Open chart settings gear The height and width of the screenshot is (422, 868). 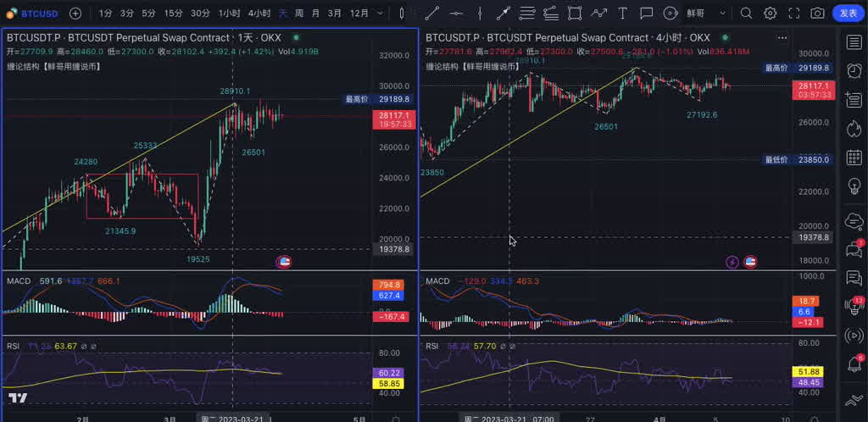click(770, 14)
